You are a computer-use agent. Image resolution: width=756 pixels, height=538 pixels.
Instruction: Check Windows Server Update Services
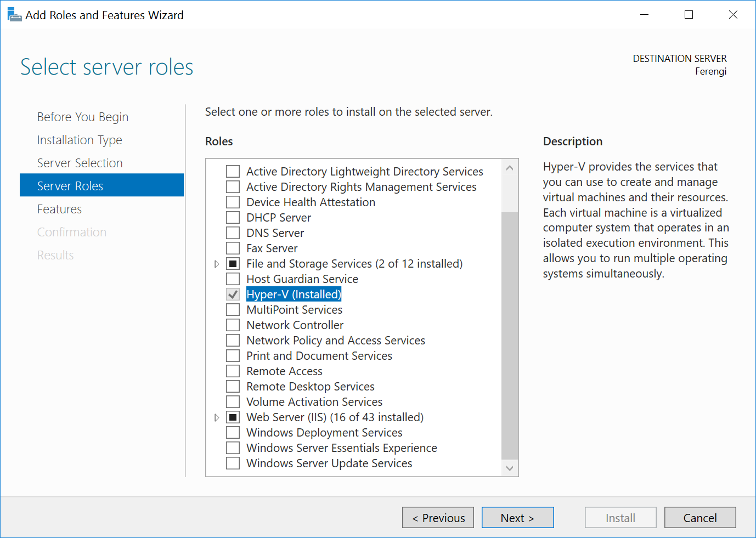click(233, 463)
